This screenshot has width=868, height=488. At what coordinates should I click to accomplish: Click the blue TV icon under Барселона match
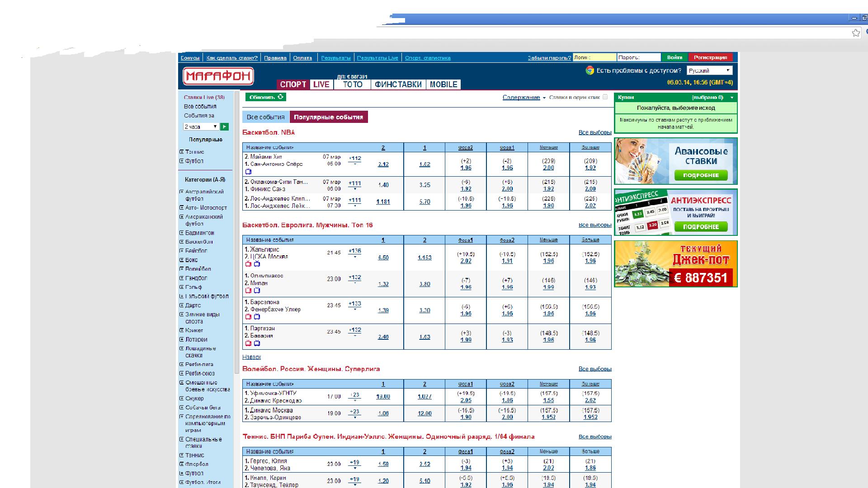[x=257, y=317]
